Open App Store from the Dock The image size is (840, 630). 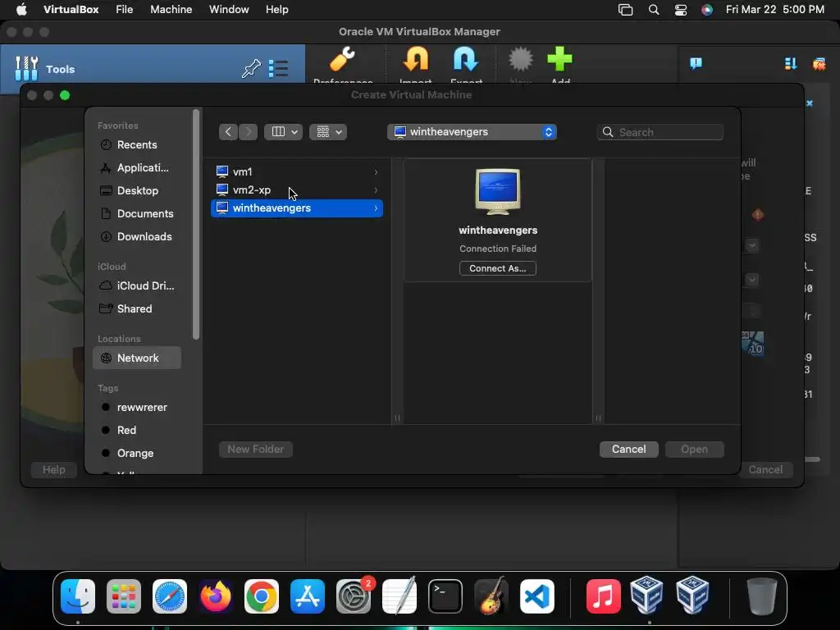coord(308,596)
